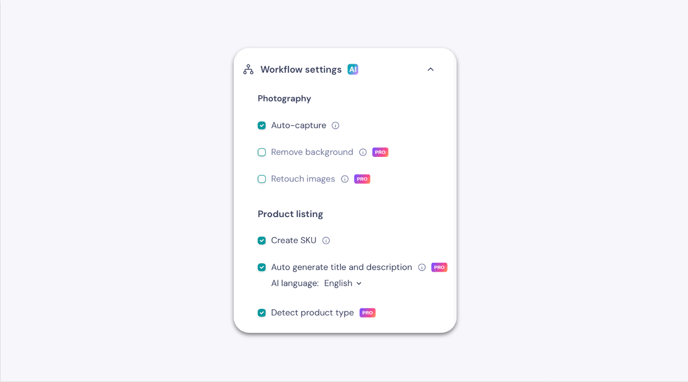
Task: Enable the Retouch images checkbox
Action: coord(262,179)
